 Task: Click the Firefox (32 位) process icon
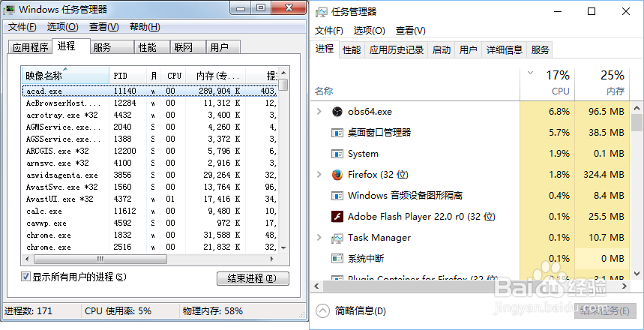click(337, 175)
